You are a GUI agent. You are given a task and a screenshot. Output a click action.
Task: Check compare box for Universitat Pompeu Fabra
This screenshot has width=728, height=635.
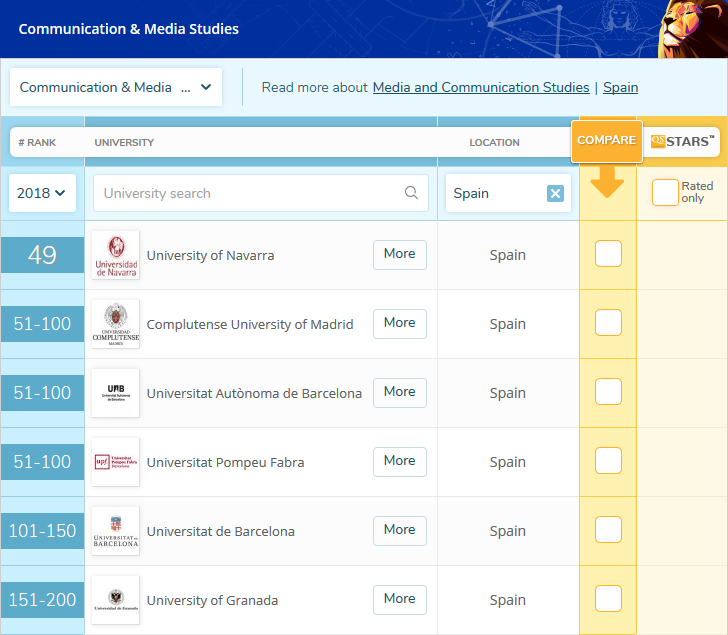pos(608,460)
